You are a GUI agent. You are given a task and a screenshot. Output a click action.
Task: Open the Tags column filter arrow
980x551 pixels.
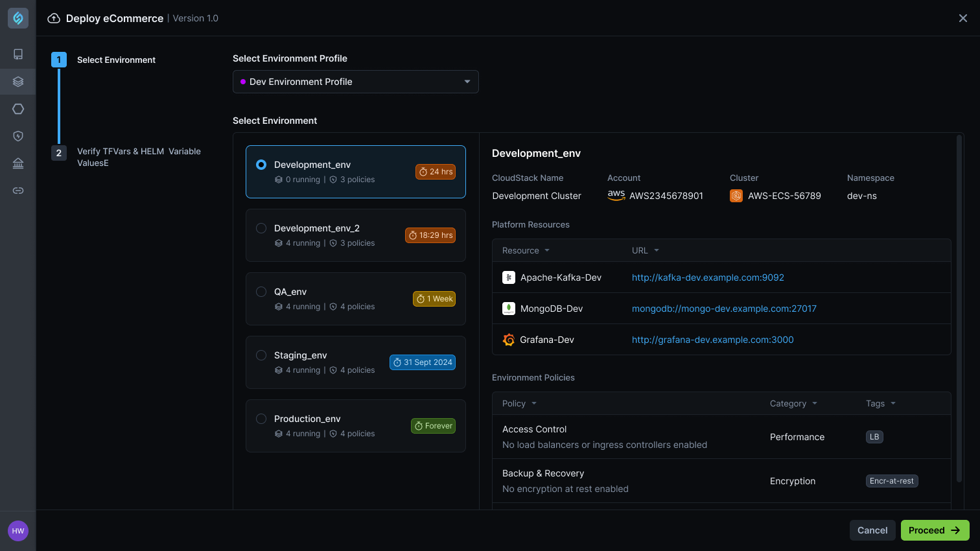pyautogui.click(x=893, y=403)
